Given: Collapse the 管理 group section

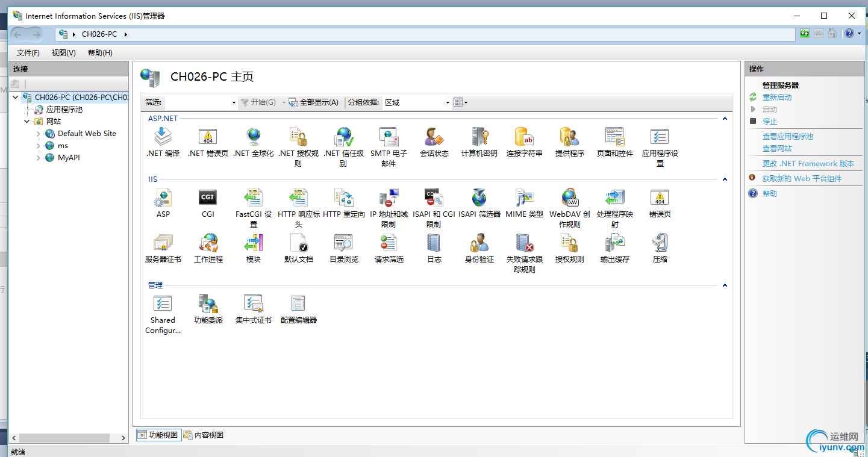Looking at the screenshot, I should pos(725,285).
